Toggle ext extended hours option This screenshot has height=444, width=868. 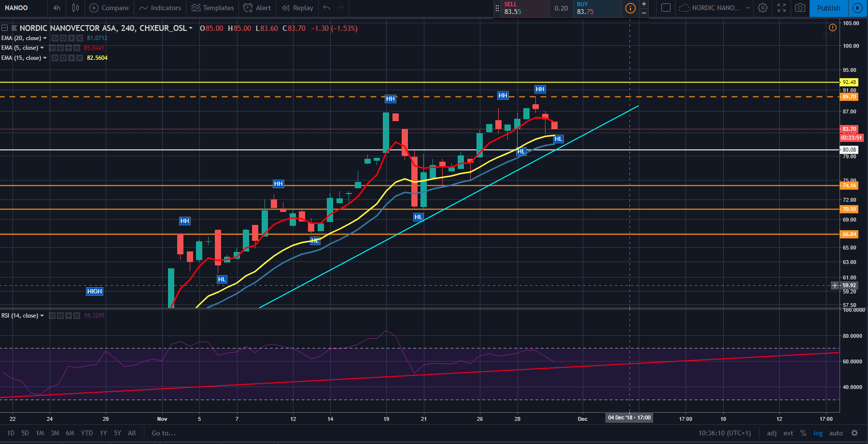788,433
